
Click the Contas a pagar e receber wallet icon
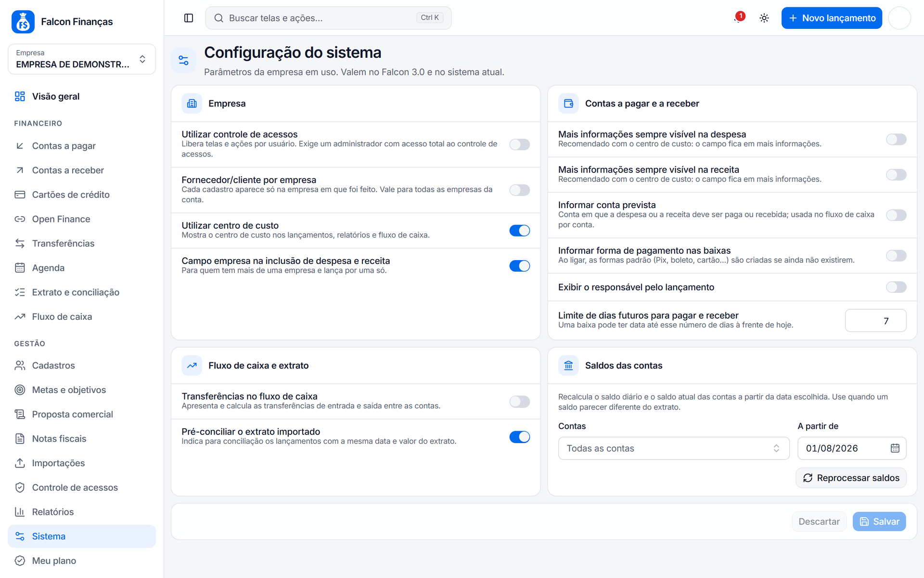click(x=568, y=104)
